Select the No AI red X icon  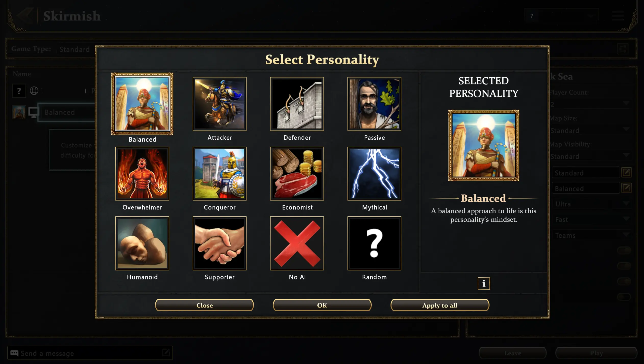tap(297, 243)
